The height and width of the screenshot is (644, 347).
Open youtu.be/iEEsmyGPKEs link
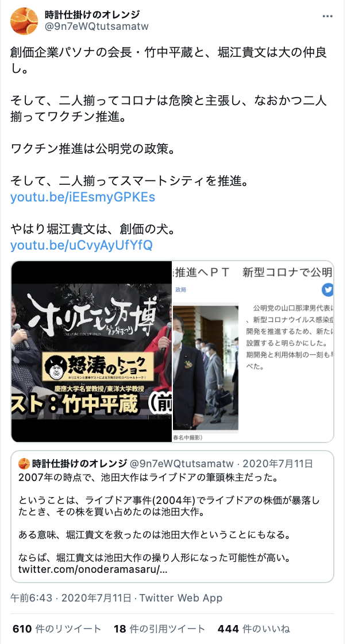point(83,197)
